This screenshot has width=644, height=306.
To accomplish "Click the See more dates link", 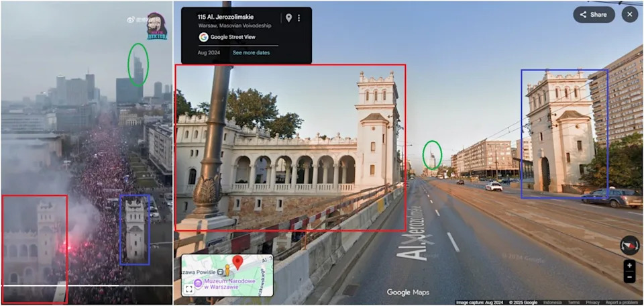I will coord(251,52).
